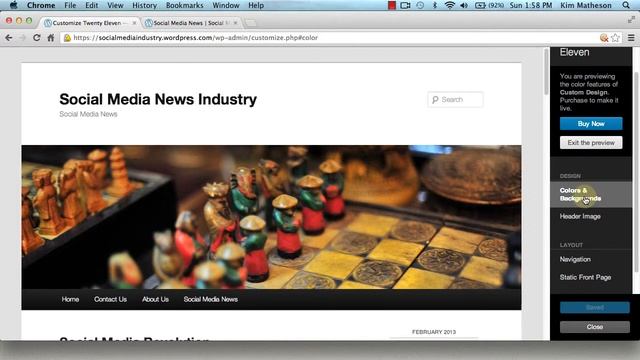
Task: Open the Edit menu
Action: click(91, 5)
